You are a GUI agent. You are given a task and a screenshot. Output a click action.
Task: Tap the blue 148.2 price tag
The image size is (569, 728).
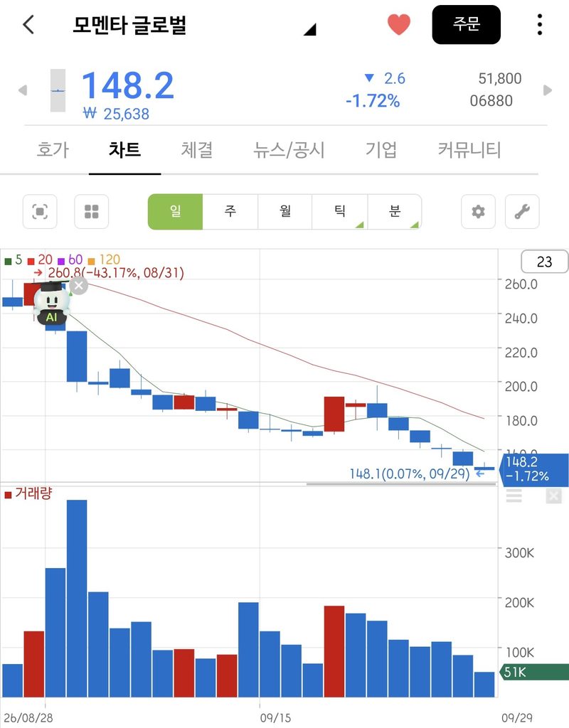(534, 469)
